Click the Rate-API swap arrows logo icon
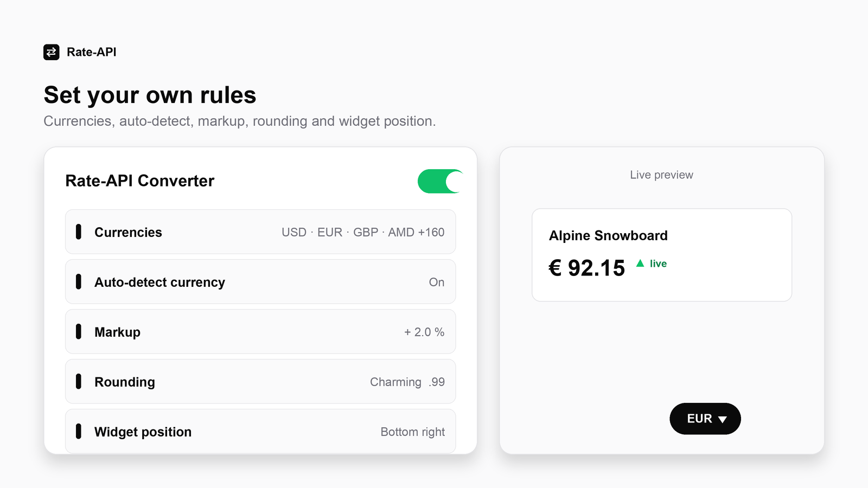The image size is (868, 488). [52, 52]
